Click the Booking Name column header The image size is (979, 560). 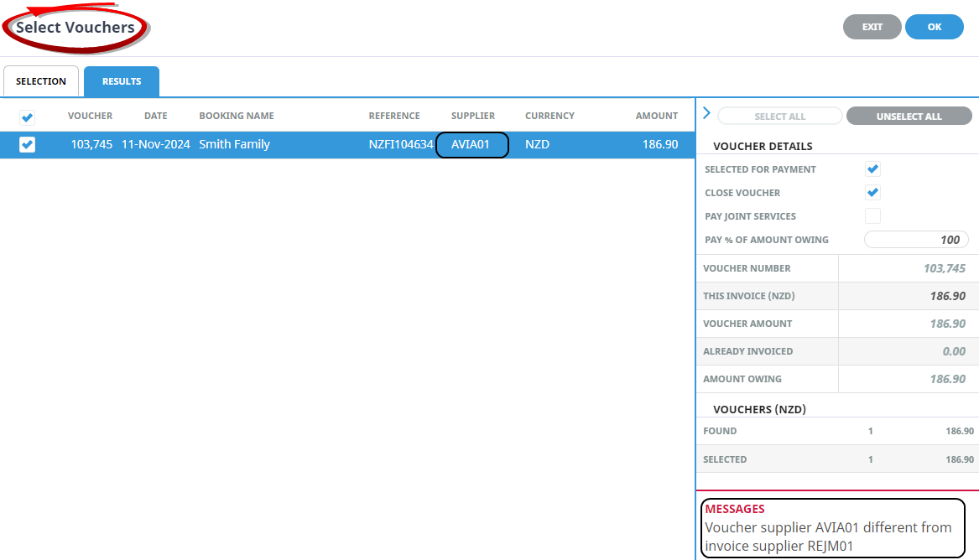237,116
